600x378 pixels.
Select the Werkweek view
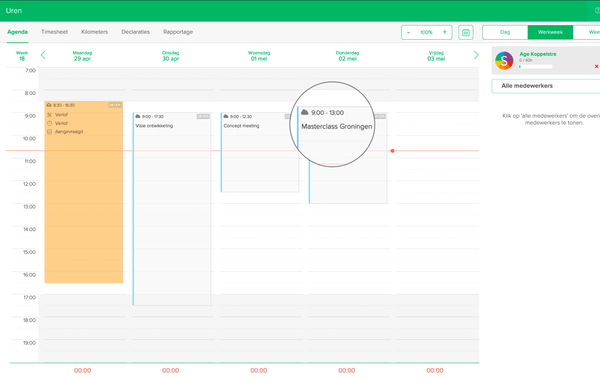[550, 32]
